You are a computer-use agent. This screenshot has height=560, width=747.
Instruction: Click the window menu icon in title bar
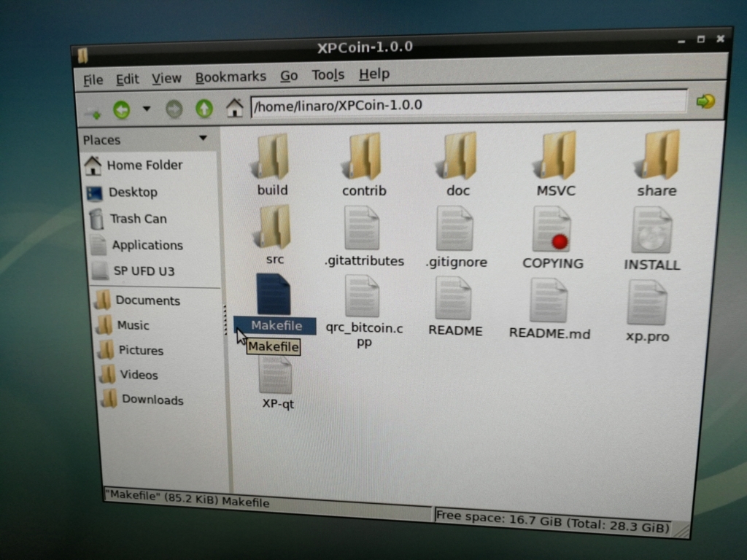point(83,55)
